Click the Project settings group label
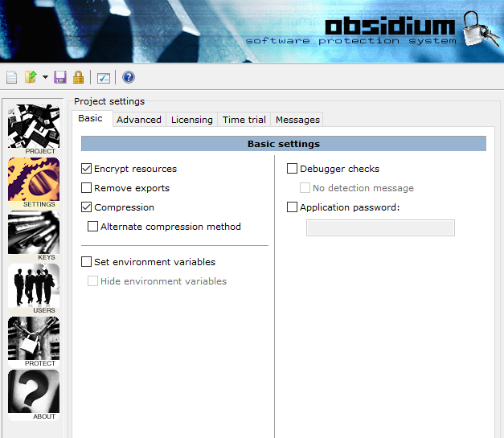The height and width of the screenshot is (438, 504). point(109,101)
